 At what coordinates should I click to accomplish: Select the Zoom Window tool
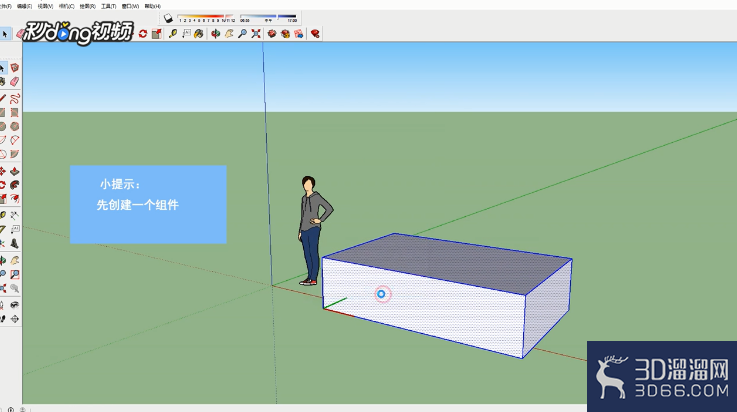coord(15,274)
